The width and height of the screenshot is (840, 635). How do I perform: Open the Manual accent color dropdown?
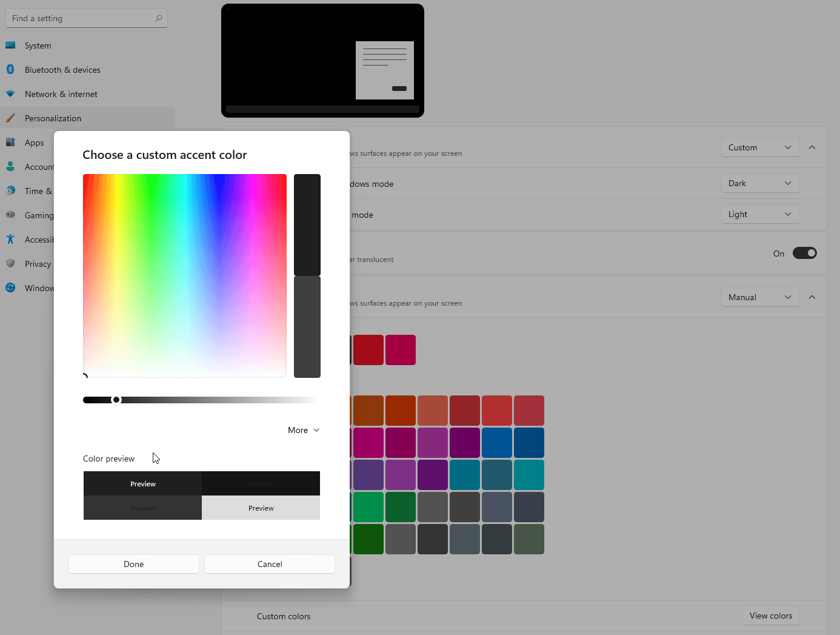(x=760, y=297)
